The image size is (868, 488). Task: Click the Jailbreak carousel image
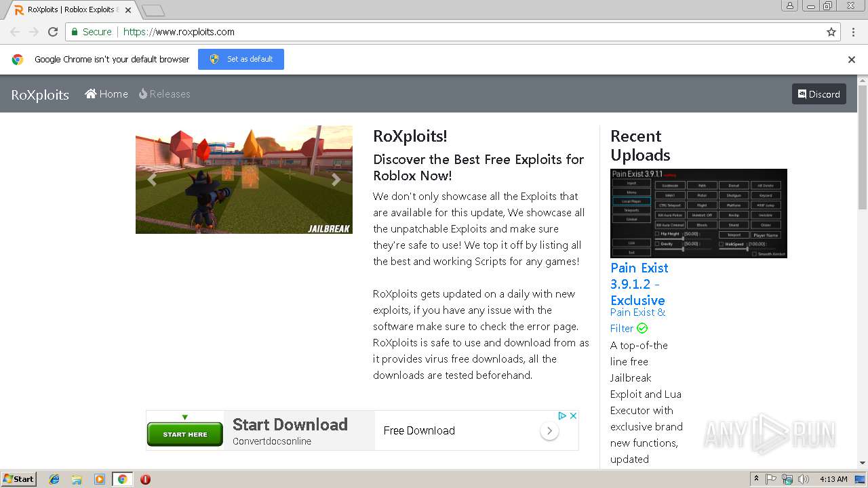coord(244,180)
